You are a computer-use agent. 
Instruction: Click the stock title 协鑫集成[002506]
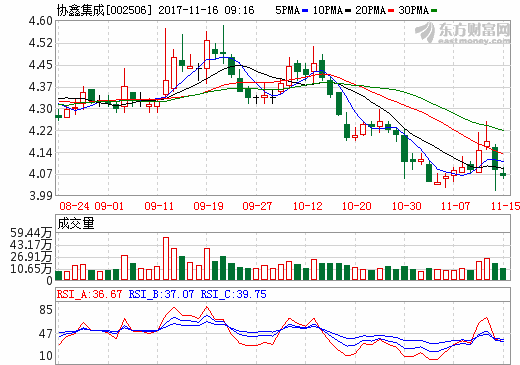click(x=104, y=10)
